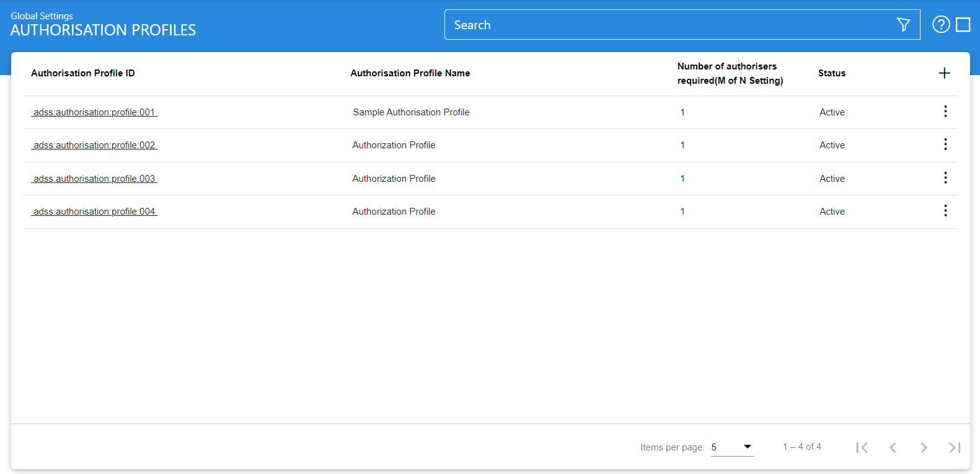The height and width of the screenshot is (474, 980).
Task: Go to the first page of results
Action: coord(862,447)
